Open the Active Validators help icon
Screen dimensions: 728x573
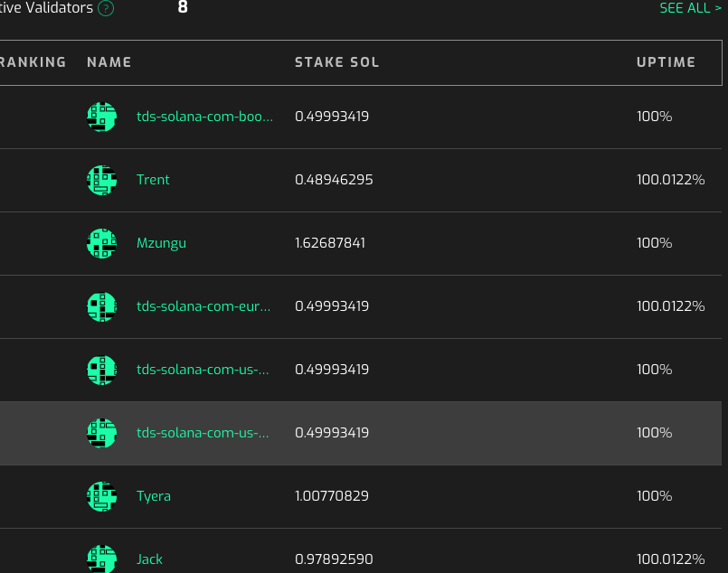coord(105,8)
